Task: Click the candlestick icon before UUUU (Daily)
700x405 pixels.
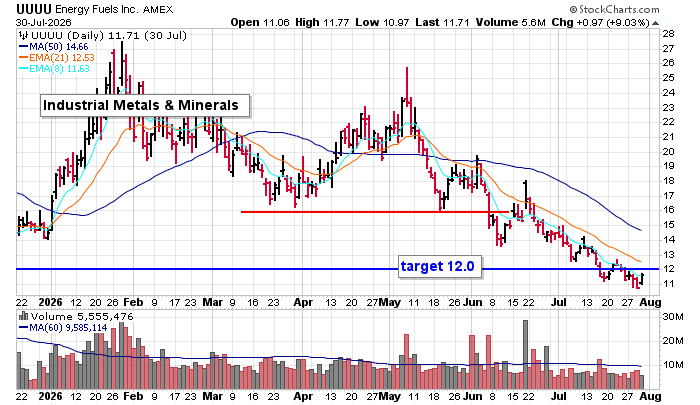Action: [23, 35]
